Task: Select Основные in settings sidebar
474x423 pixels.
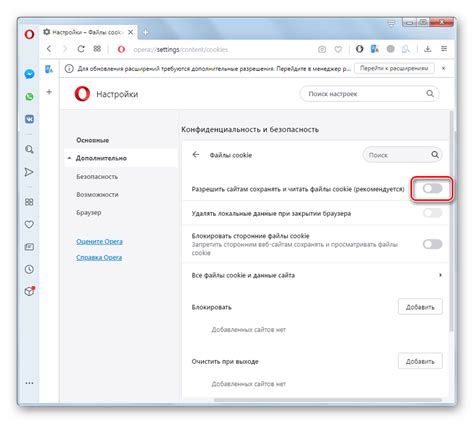Action: [x=92, y=140]
